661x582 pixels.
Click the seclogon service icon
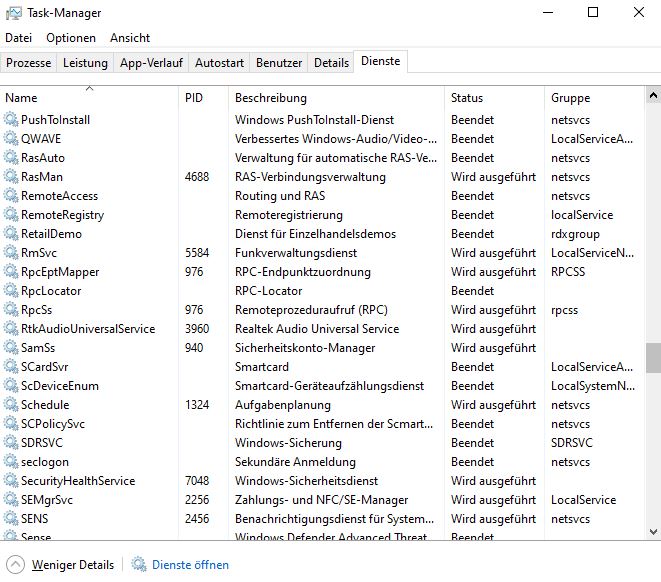[x=11, y=461]
